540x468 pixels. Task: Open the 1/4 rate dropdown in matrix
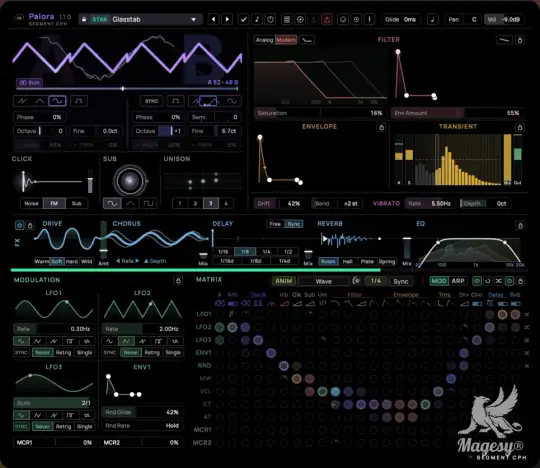point(376,281)
